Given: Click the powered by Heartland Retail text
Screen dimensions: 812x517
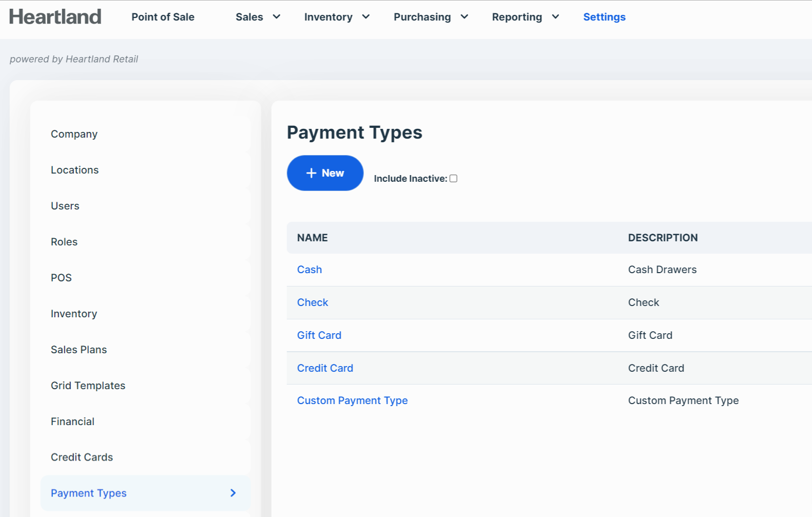Looking at the screenshot, I should click(x=74, y=59).
